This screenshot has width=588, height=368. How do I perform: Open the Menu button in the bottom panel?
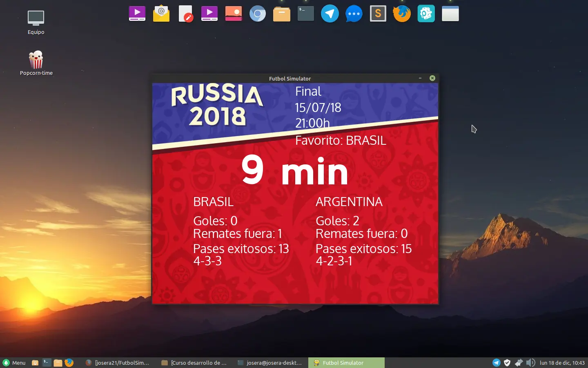(x=14, y=363)
